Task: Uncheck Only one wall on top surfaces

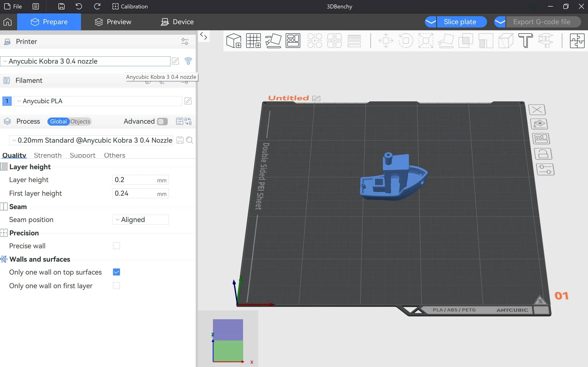Action: point(116,272)
